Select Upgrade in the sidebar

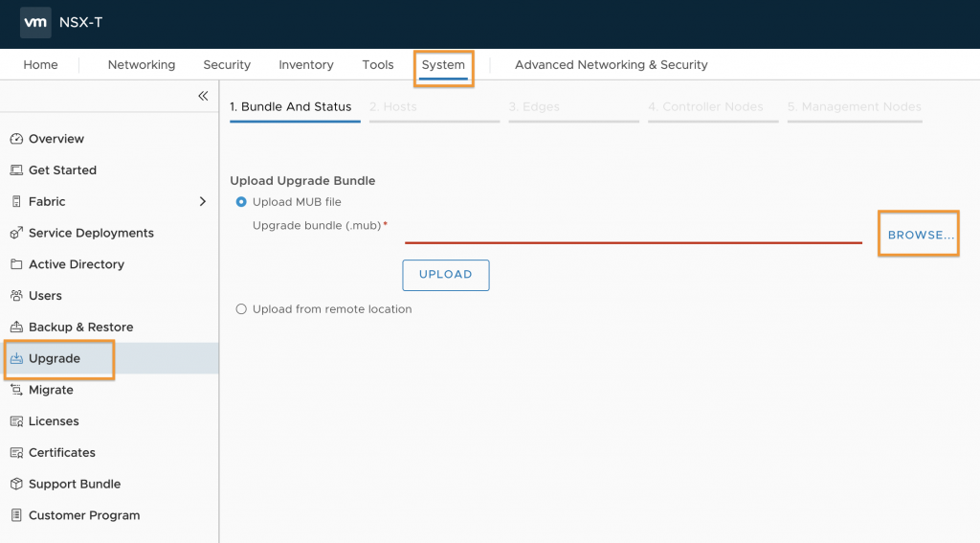pos(55,358)
